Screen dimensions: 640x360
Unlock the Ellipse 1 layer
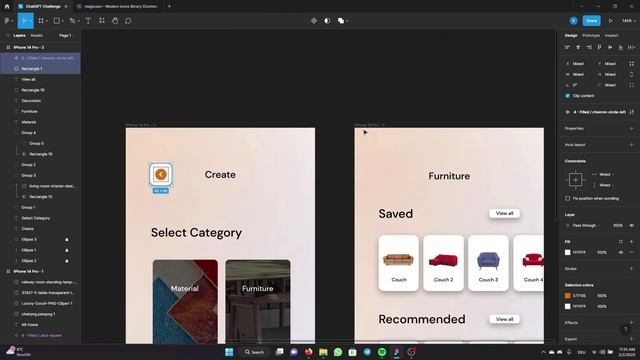[x=67, y=250]
